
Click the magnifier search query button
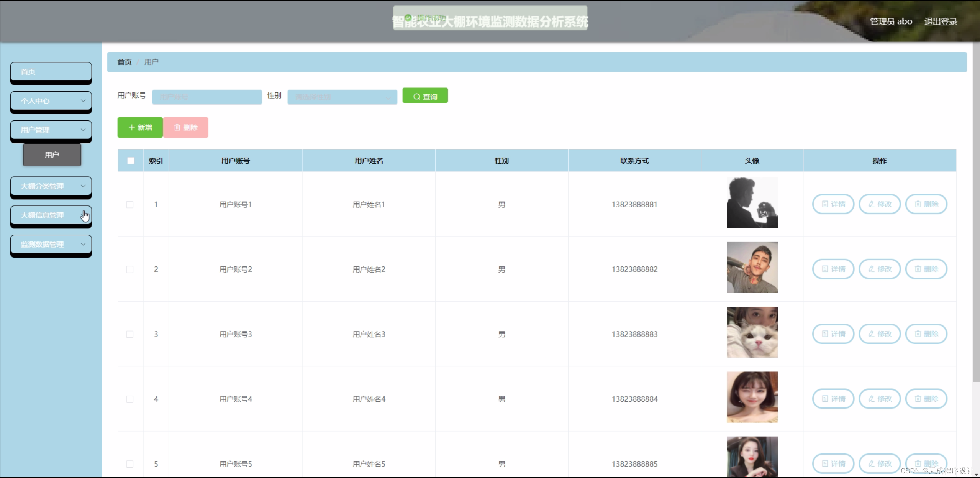(x=425, y=96)
